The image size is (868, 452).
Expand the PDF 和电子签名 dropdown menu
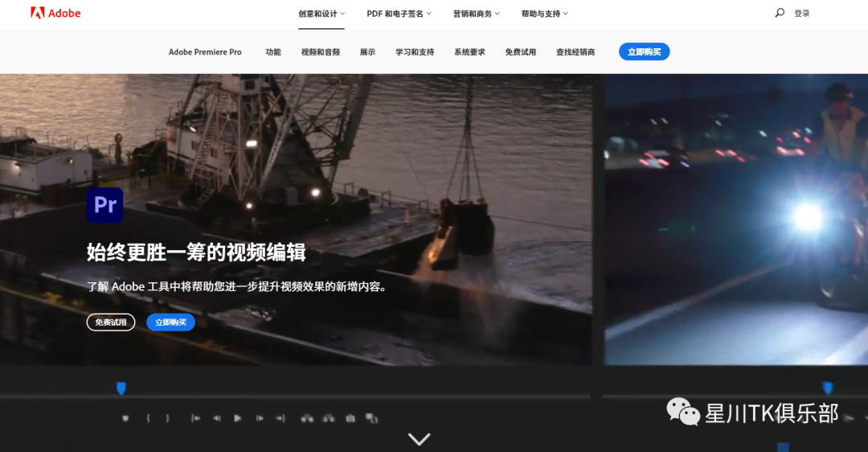click(399, 14)
